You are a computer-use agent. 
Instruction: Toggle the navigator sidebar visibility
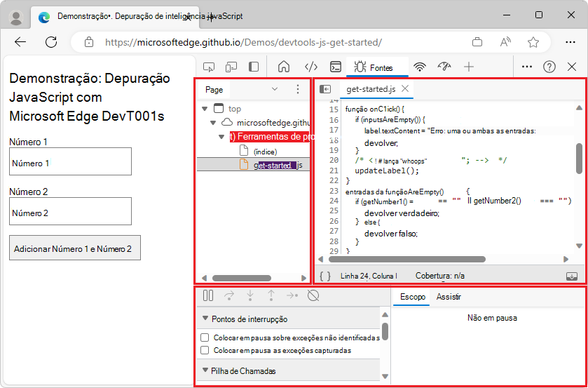tap(325, 89)
